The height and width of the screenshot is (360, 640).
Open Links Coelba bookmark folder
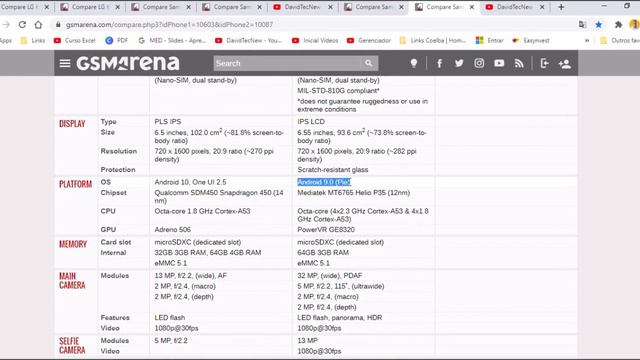[x=433, y=40]
